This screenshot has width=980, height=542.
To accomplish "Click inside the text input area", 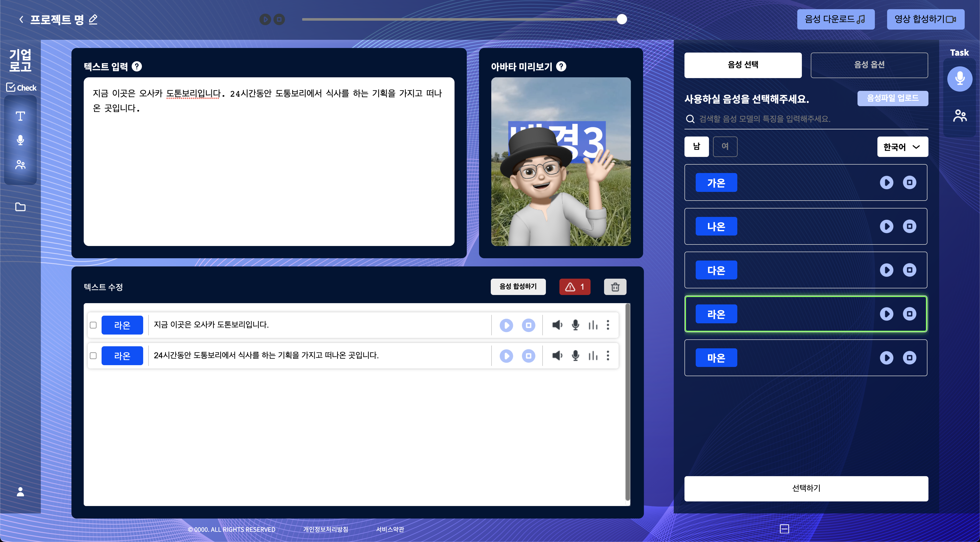I will click(x=269, y=162).
